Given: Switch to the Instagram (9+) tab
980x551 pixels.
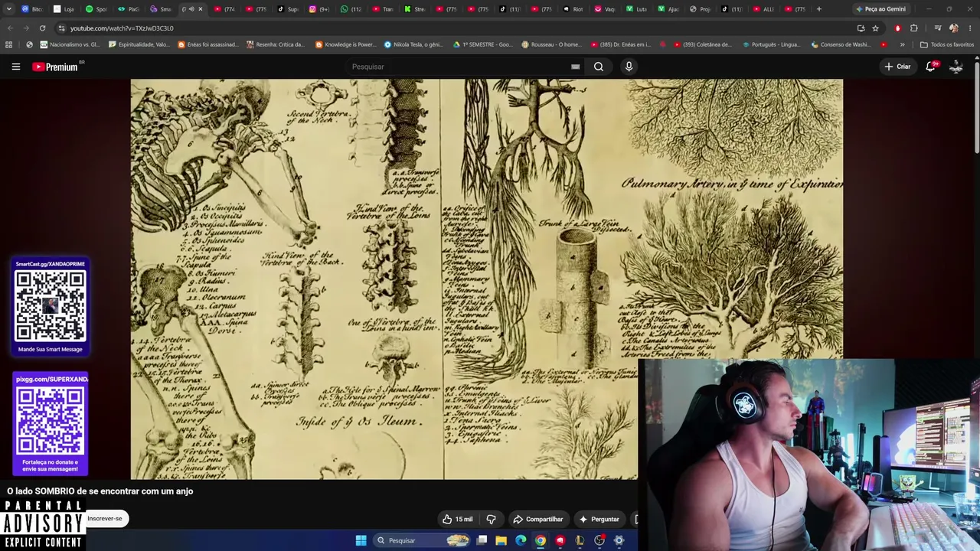Looking at the screenshot, I should (318, 9).
